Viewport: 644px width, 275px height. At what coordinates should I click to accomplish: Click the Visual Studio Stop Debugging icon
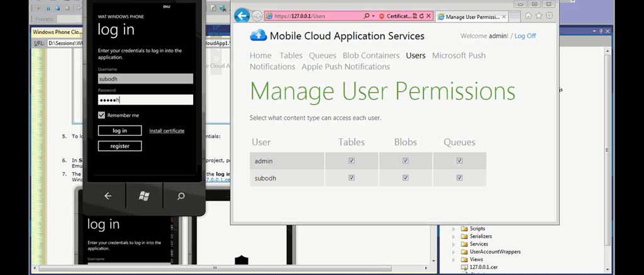point(57,8)
